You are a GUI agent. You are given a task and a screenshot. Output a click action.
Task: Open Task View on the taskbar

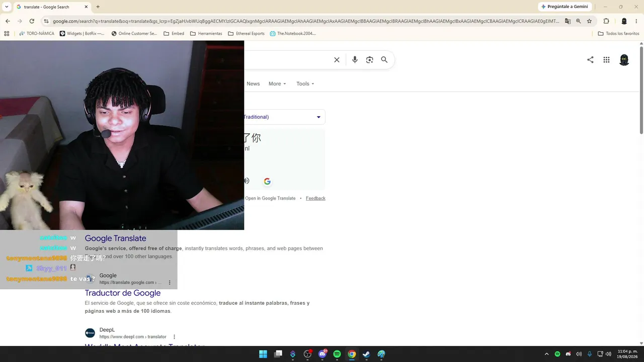tap(278, 354)
